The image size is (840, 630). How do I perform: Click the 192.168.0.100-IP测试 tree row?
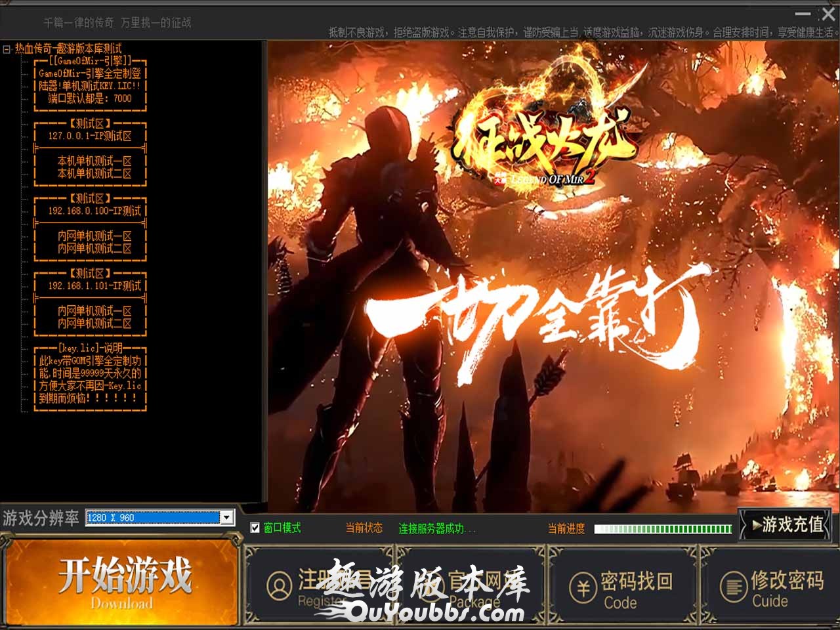click(94, 211)
